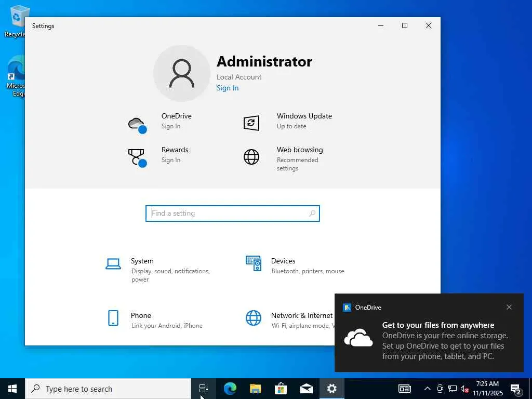Click the Settings gear taskbar icon
The height and width of the screenshot is (399, 532).
(332, 389)
